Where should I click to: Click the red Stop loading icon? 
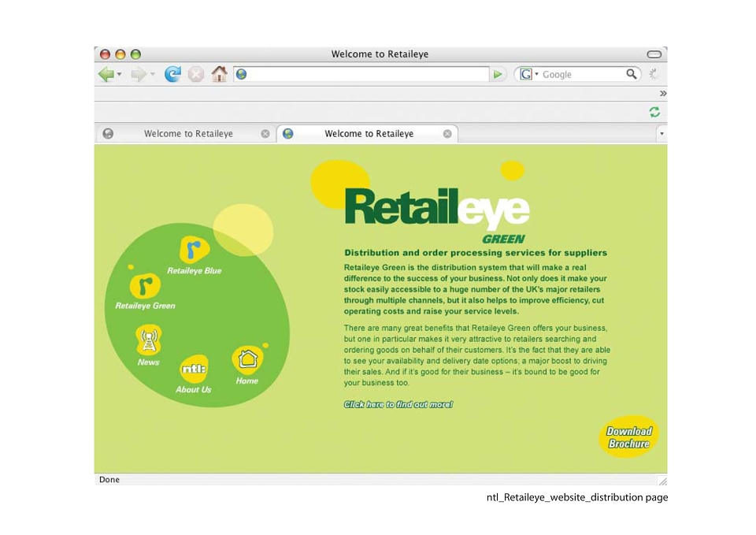coord(196,74)
